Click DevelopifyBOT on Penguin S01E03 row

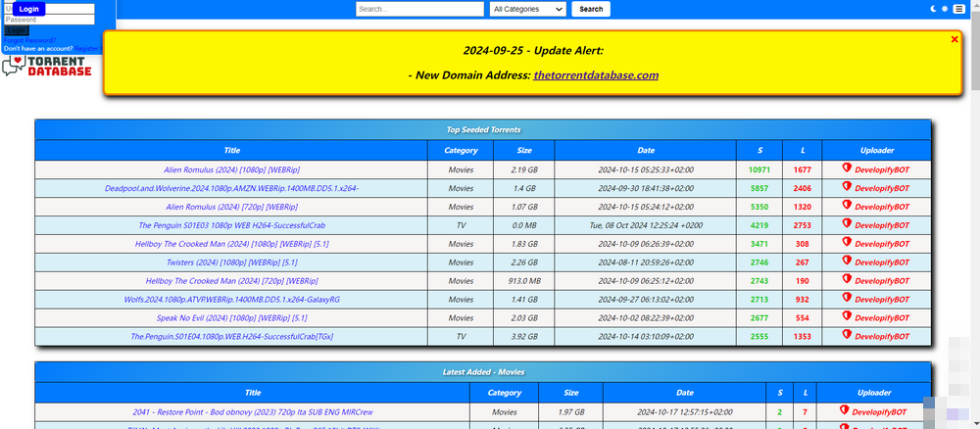882,225
